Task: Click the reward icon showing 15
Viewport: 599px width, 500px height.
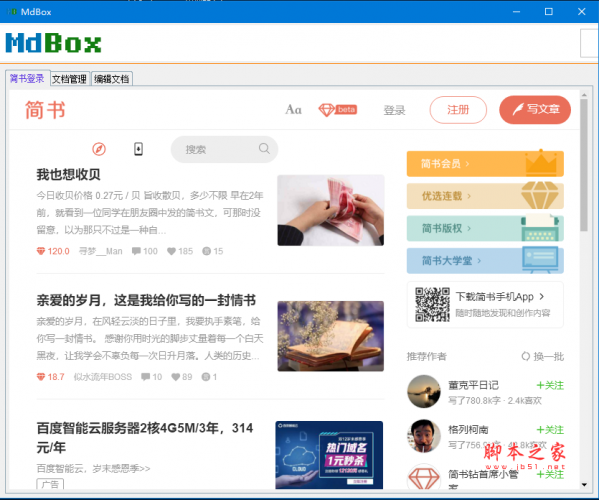Action: [206, 251]
